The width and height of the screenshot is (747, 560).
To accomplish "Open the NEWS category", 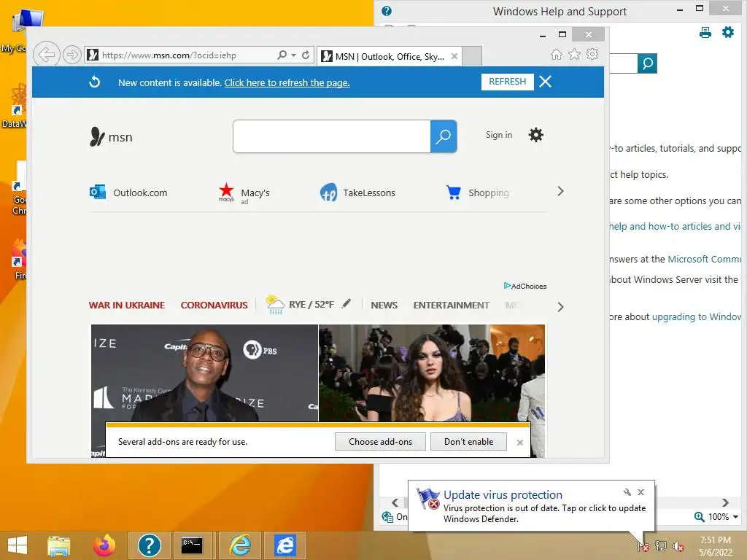I will [x=384, y=306].
